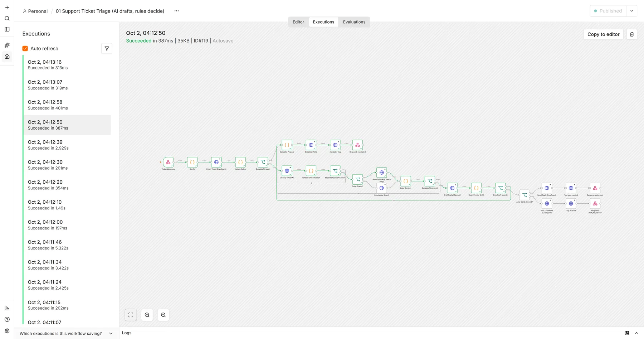Select the Shopify Lookup node
The height and width of the screenshot is (339, 644).
click(x=382, y=173)
